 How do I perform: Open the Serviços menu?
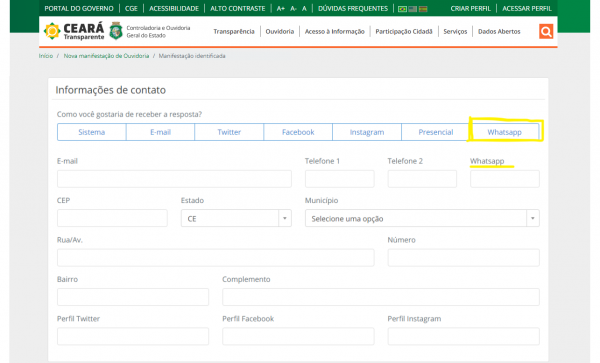click(455, 31)
